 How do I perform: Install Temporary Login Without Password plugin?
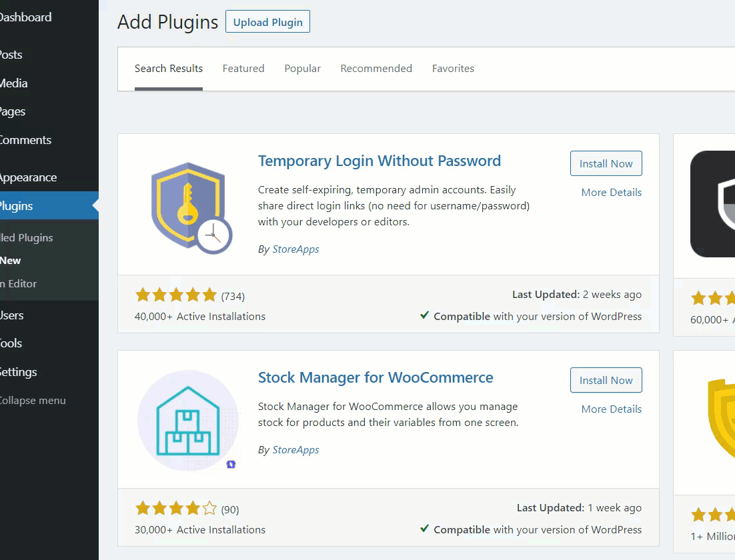(606, 163)
